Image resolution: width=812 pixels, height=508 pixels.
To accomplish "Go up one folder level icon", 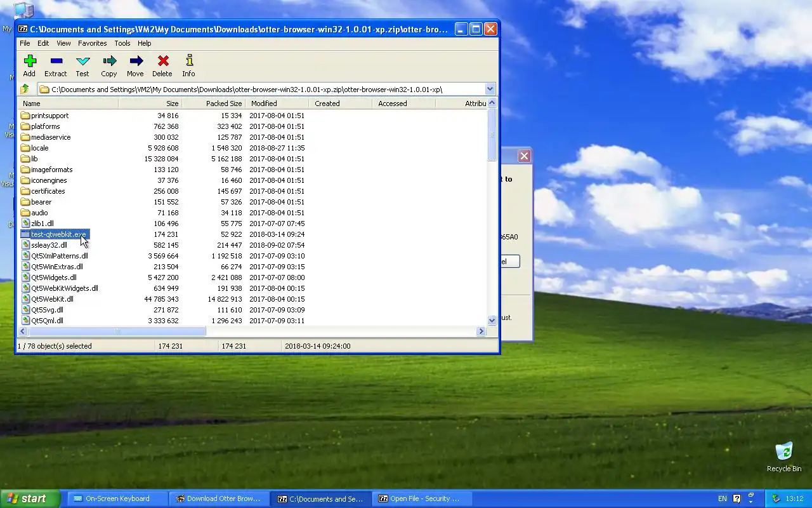I will click(x=25, y=90).
